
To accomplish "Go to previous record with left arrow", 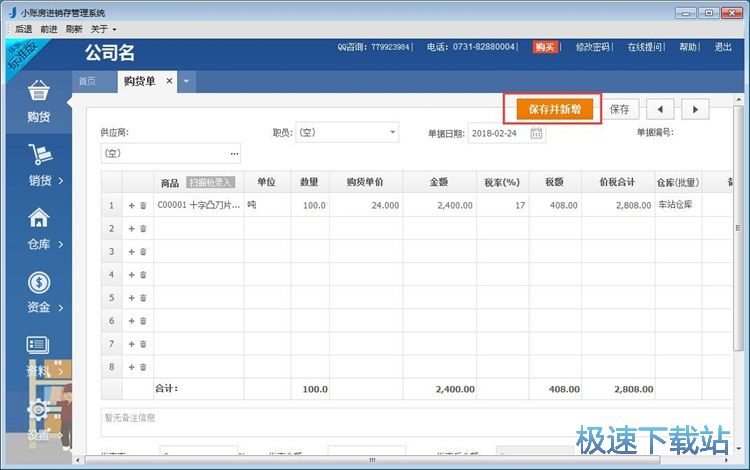I will pos(660,109).
